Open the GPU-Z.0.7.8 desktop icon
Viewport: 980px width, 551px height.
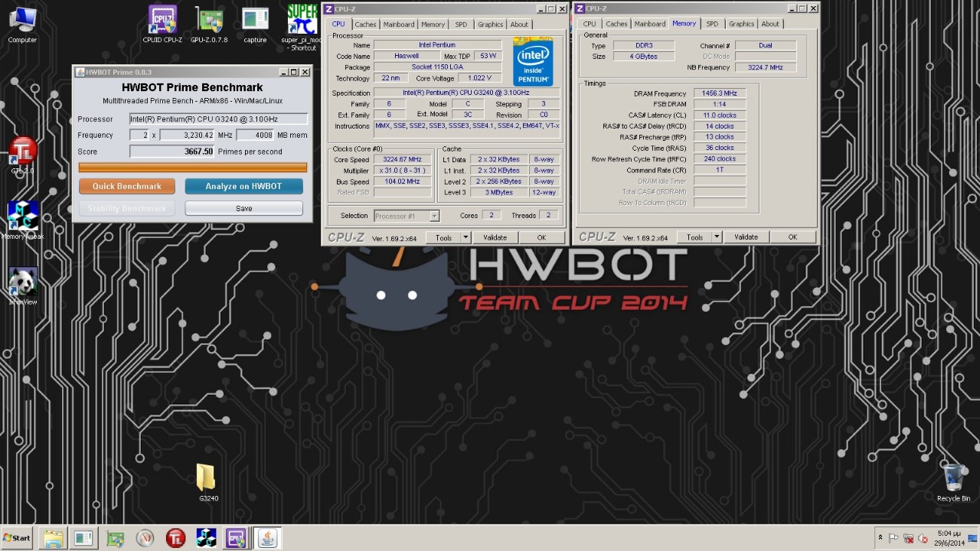209,24
